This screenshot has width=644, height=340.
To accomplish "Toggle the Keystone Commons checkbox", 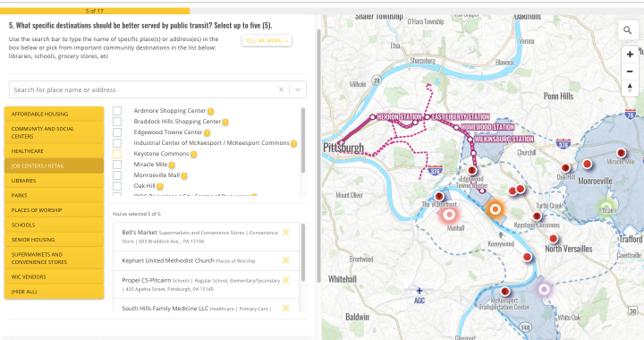I will coord(117,154).
